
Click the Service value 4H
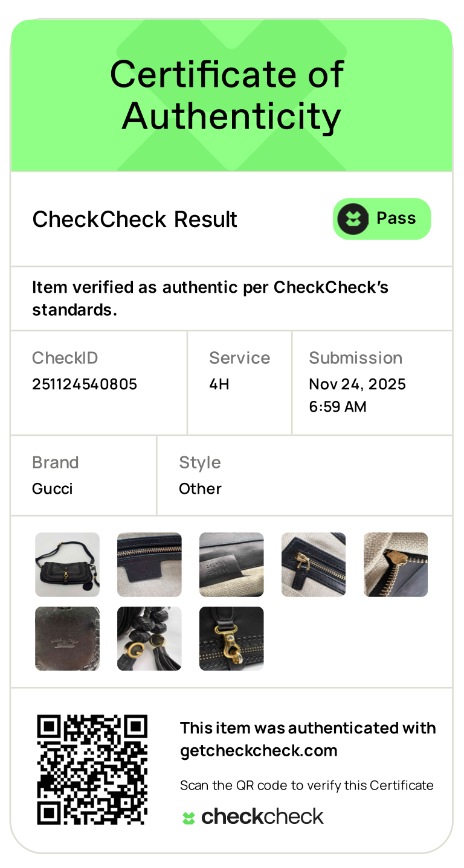point(219,385)
